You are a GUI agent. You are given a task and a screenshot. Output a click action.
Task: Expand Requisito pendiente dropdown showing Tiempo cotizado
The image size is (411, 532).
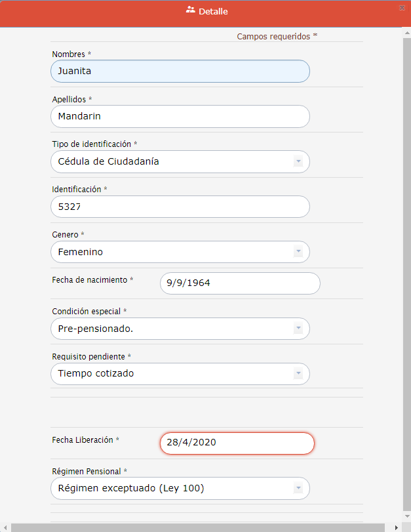click(298, 374)
